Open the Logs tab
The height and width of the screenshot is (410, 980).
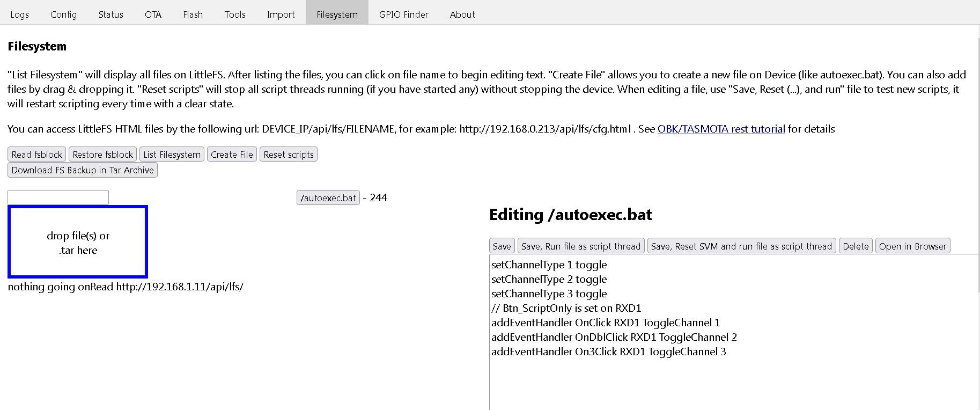coord(19,14)
